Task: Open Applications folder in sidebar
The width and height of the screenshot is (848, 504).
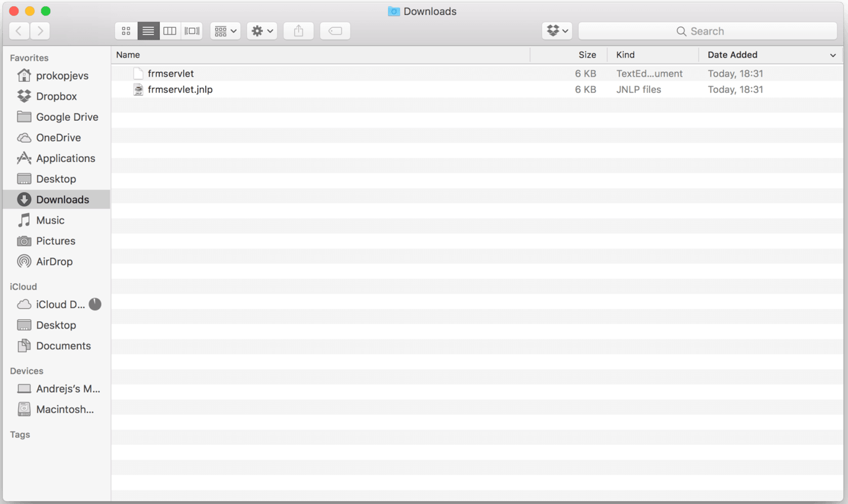Action: 65,158
